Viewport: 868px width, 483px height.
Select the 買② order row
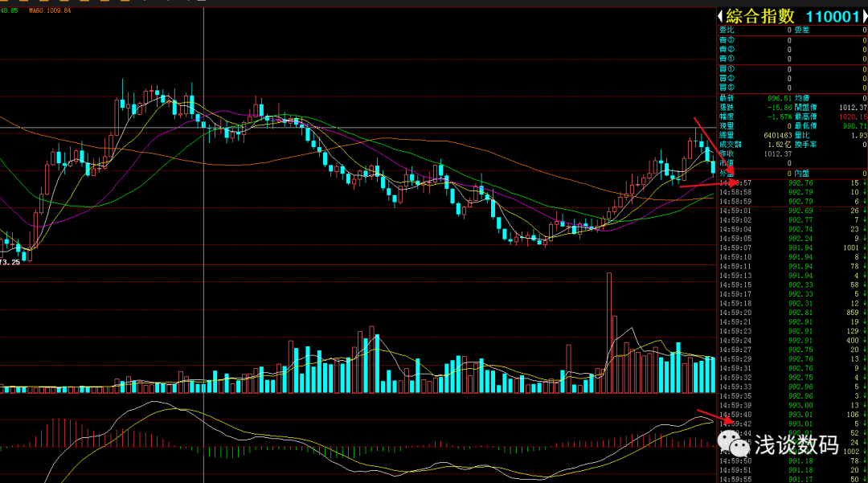(x=792, y=79)
